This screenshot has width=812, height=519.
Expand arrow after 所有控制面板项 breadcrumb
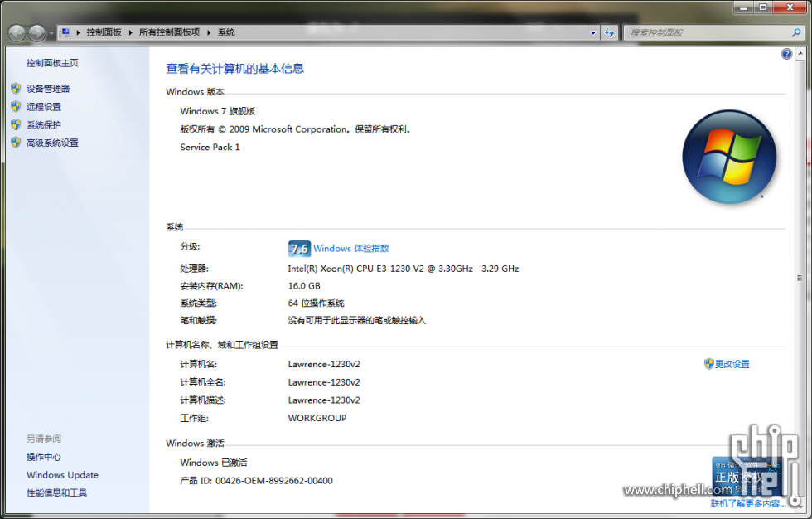click(209, 32)
